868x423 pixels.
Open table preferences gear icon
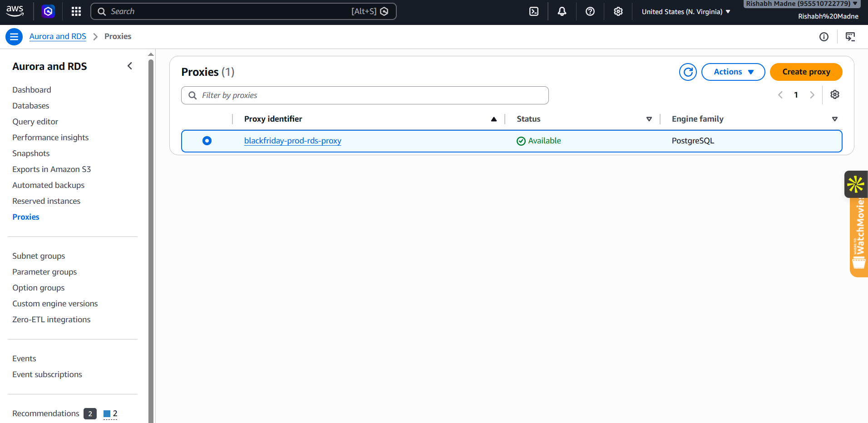click(x=835, y=94)
